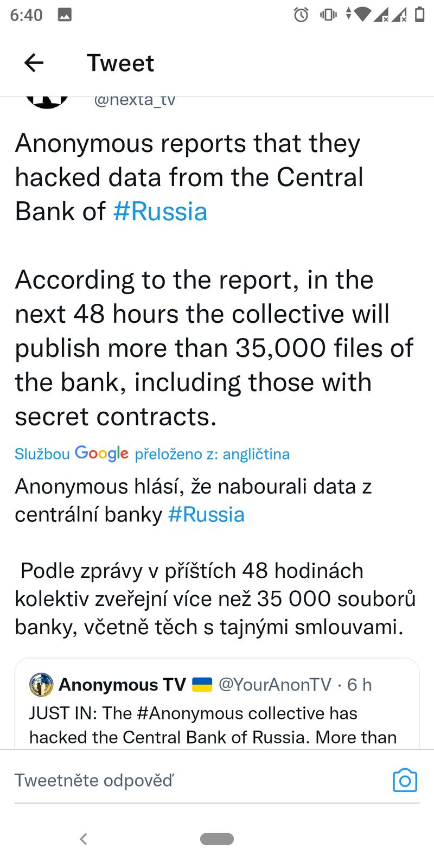Tap the alarm clock status icon
The width and height of the screenshot is (434, 868).
pos(301,15)
